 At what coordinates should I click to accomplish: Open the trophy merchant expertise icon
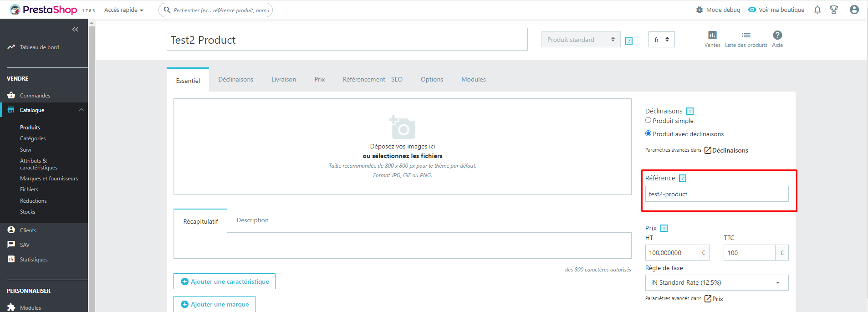pos(834,10)
